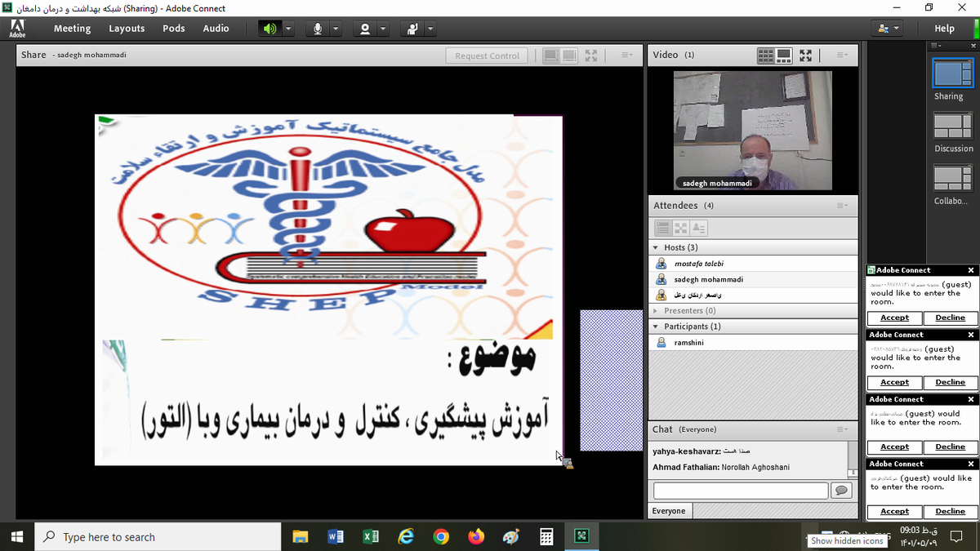Open File Explorer from taskbar
The height and width of the screenshot is (551, 980).
click(300, 536)
